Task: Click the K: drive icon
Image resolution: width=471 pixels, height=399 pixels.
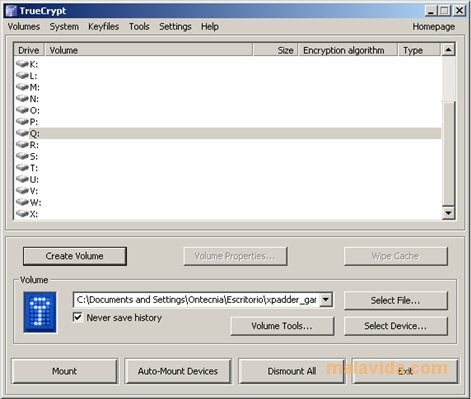Action: tap(22, 63)
